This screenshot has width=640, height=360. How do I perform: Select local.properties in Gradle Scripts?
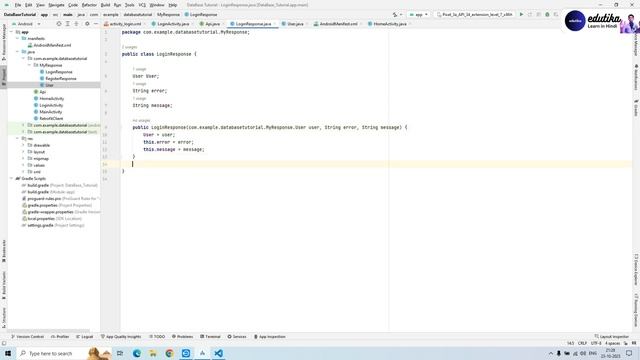(x=40, y=219)
